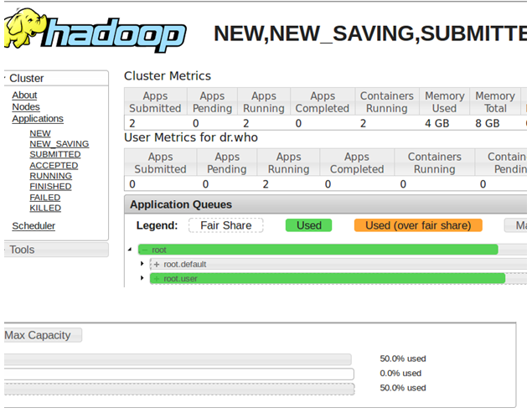The image size is (532, 413).
Task: Filter applications by SUBMITTED state
Action: (55, 154)
